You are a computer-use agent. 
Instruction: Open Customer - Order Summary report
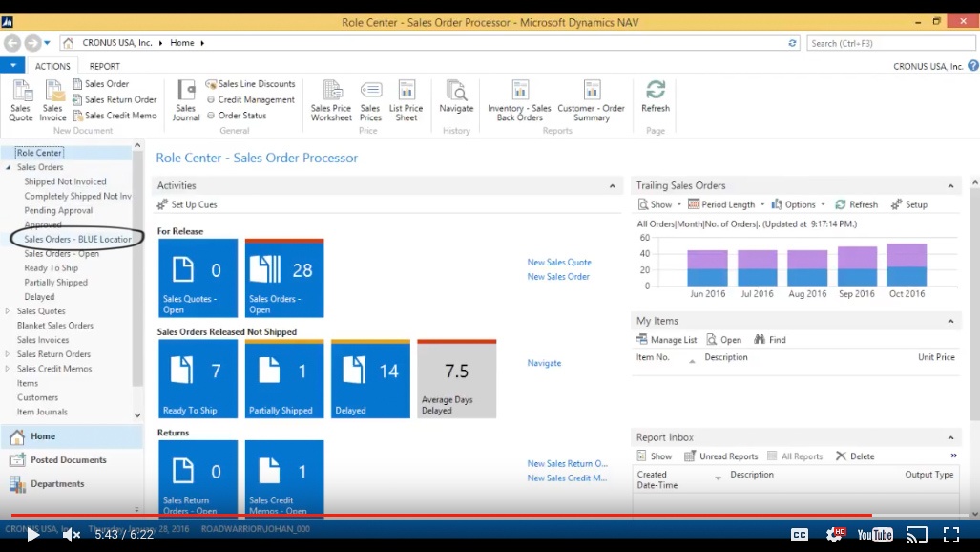(592, 100)
